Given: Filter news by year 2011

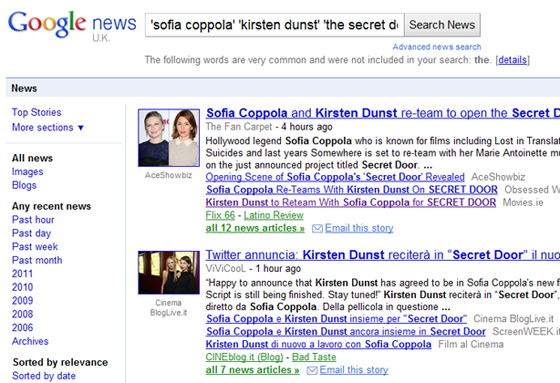Looking at the screenshot, I should tap(22, 274).
